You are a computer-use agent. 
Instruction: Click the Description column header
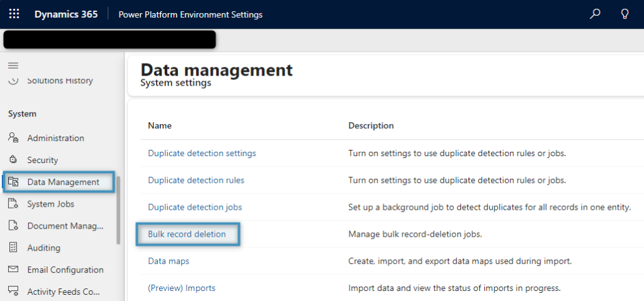point(371,125)
